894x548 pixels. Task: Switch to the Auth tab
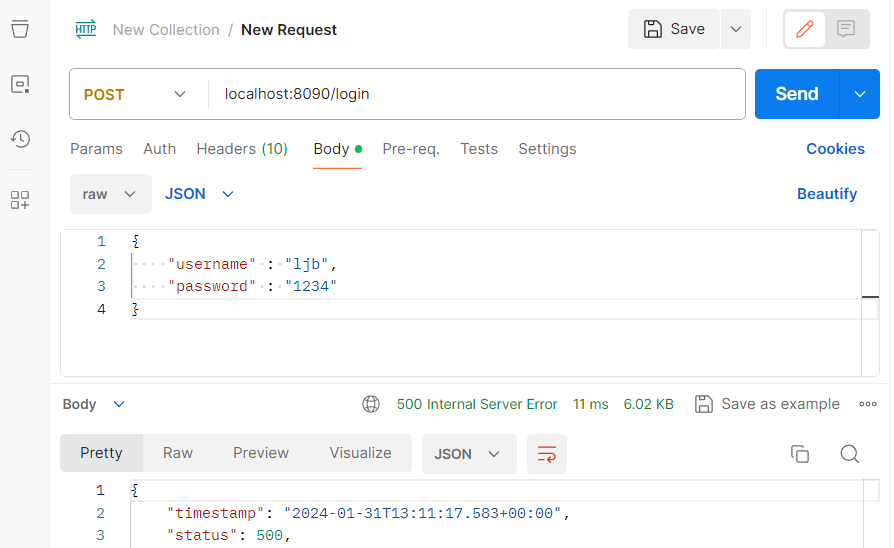click(160, 149)
